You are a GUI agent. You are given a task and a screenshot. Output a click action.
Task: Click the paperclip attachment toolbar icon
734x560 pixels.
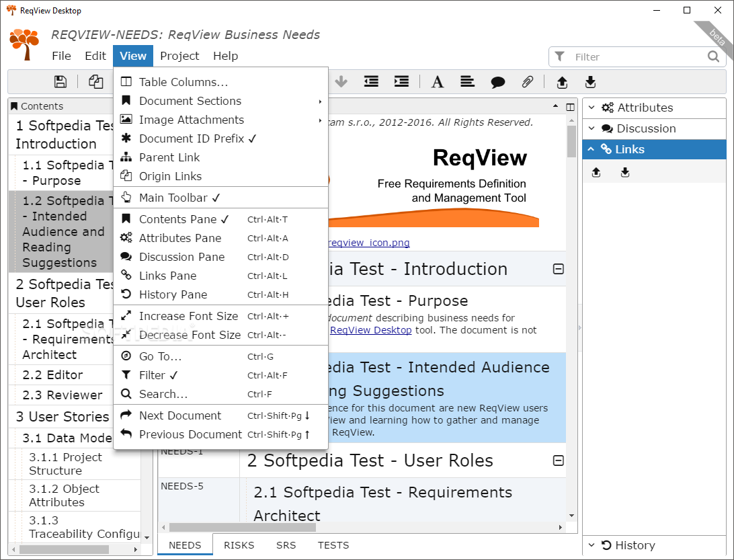pos(528,82)
